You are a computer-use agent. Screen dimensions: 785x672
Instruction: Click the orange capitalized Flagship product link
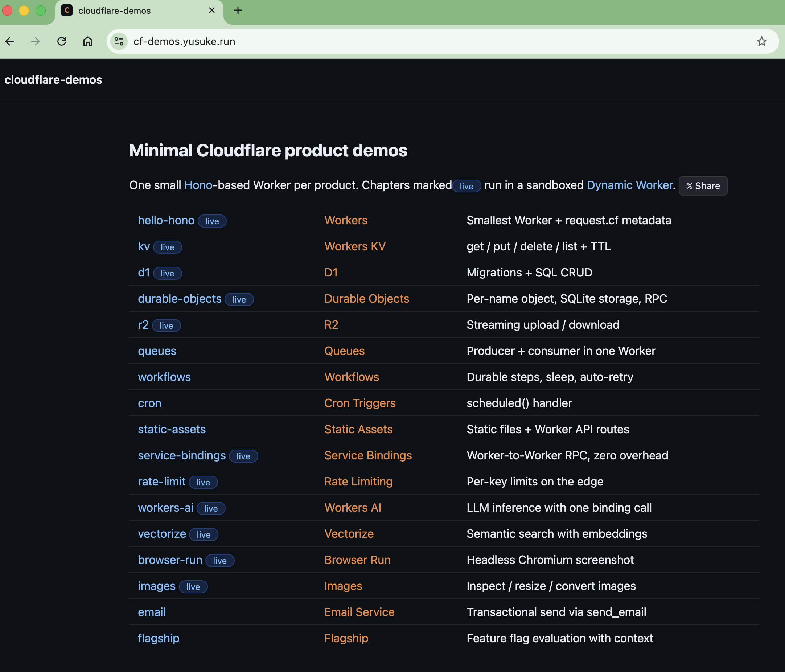(346, 639)
